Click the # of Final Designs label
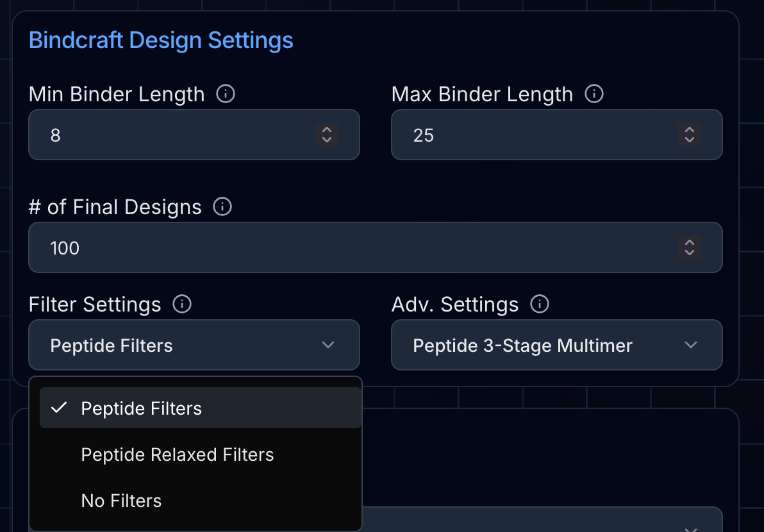764x532 pixels. tap(115, 207)
